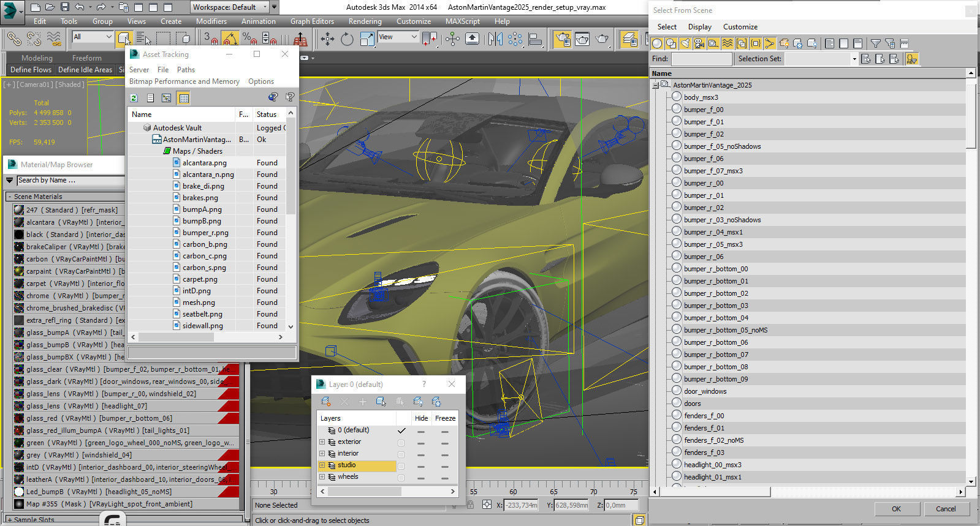Toggle the studio layer current checkbox
The image size is (980, 526).
(401, 465)
